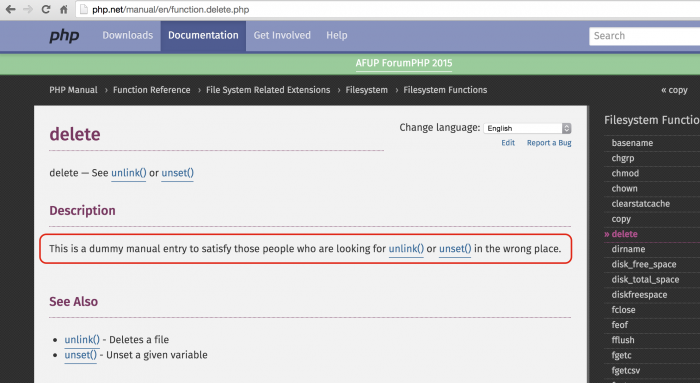Screen dimensions: 700x383
Task: Open chmod in the sidebar
Action: (625, 173)
